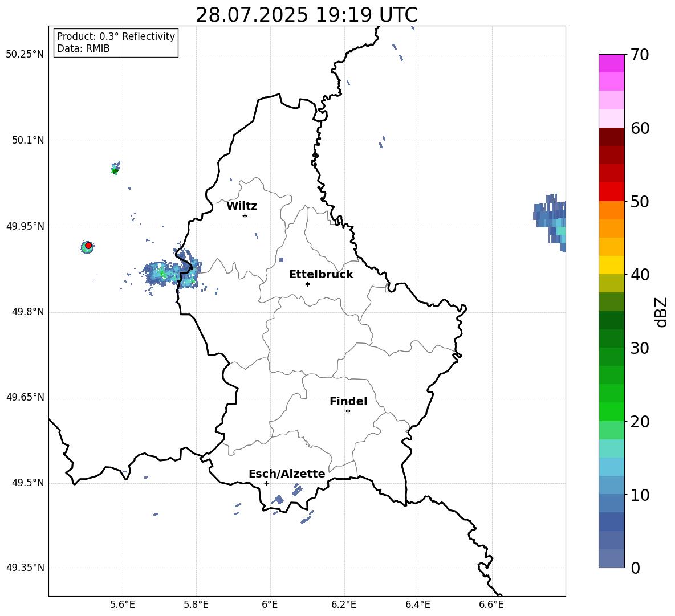This screenshot has width=675, height=616.
Task: Select the Ettelbruck station label
Action: coord(321,275)
